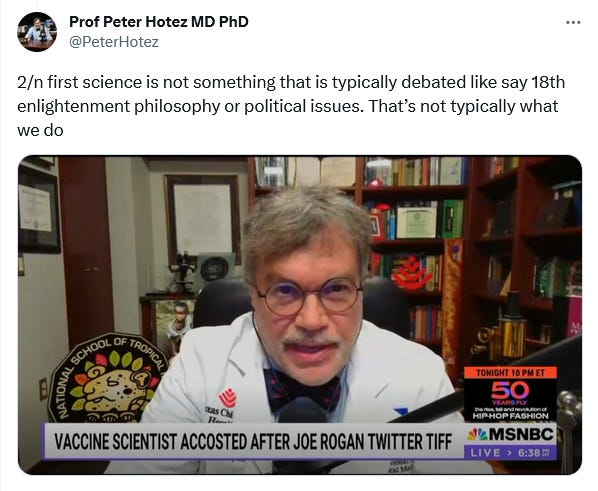Open Peter Hotez's profile avatar
Image resolution: width=598 pixels, height=491 pixels.
(37, 32)
